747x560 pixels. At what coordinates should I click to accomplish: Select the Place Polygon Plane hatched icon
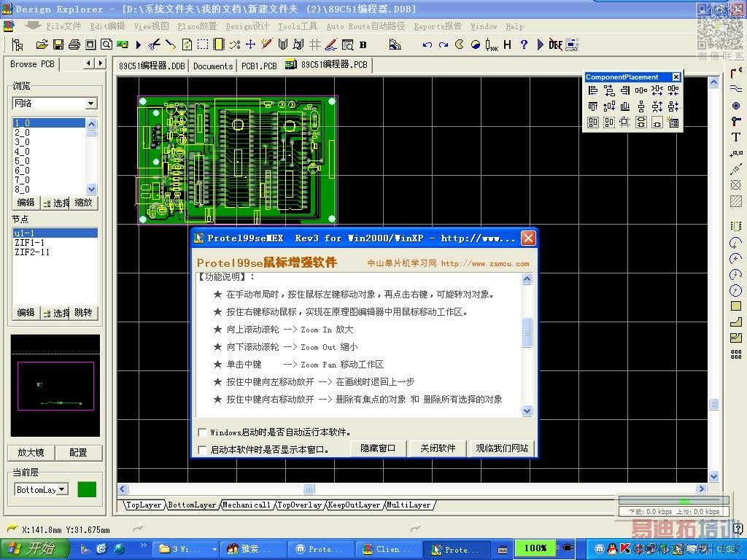click(x=735, y=201)
